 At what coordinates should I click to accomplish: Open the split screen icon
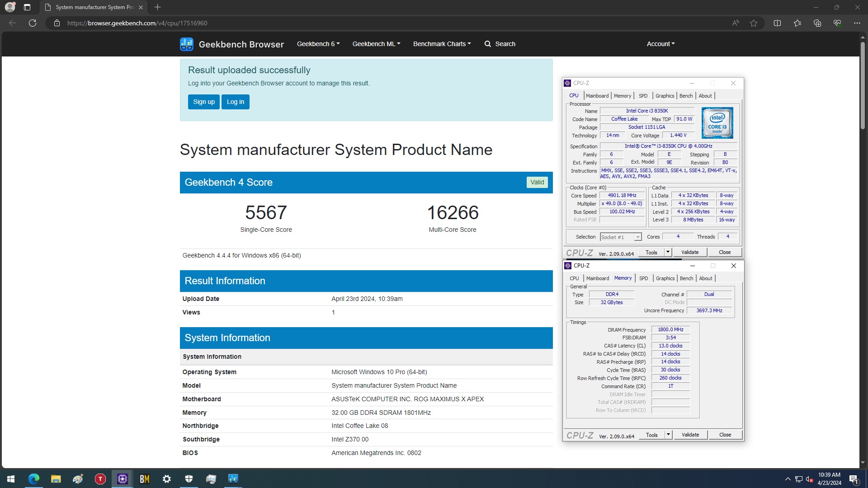pos(778,23)
